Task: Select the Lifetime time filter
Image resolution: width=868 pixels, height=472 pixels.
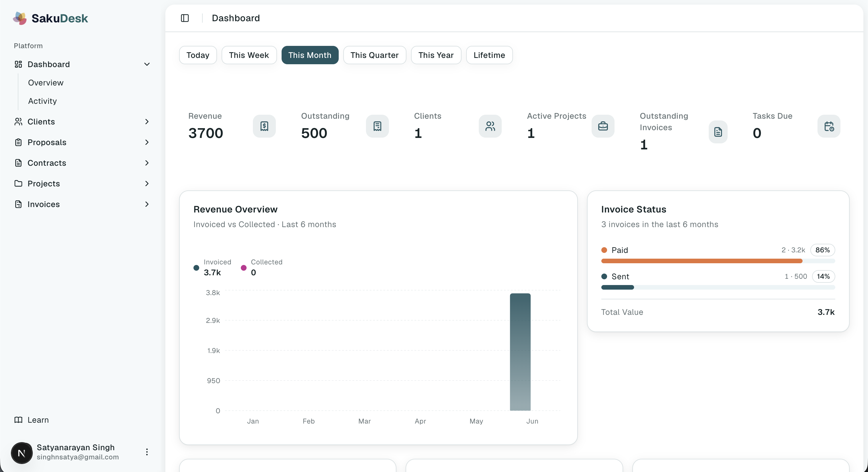Action: pos(489,55)
